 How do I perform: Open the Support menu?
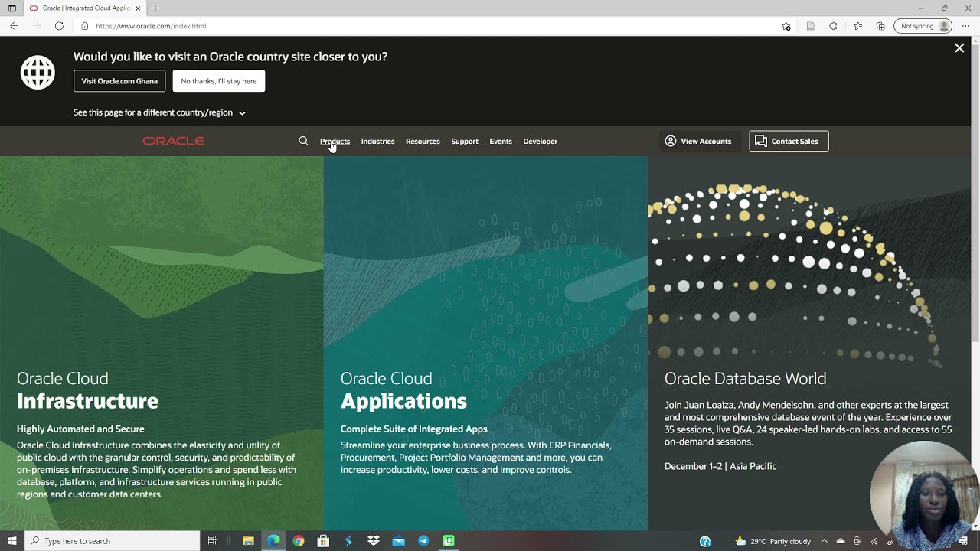coord(465,141)
